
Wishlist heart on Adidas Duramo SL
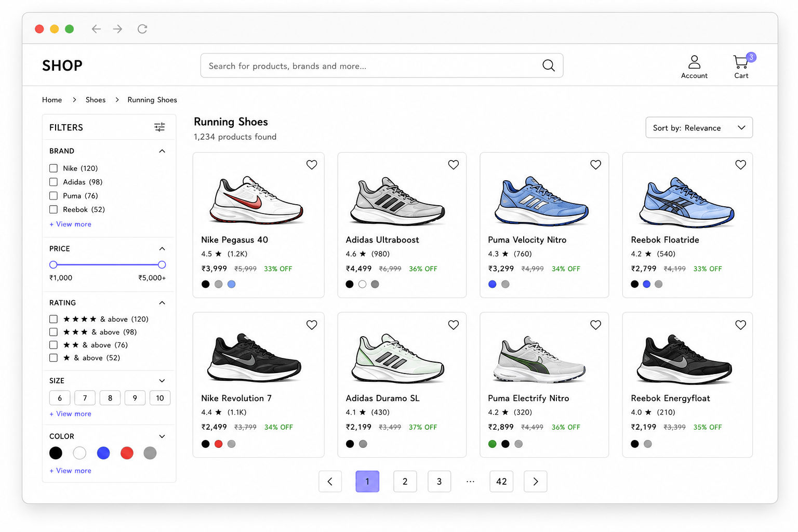(x=454, y=325)
